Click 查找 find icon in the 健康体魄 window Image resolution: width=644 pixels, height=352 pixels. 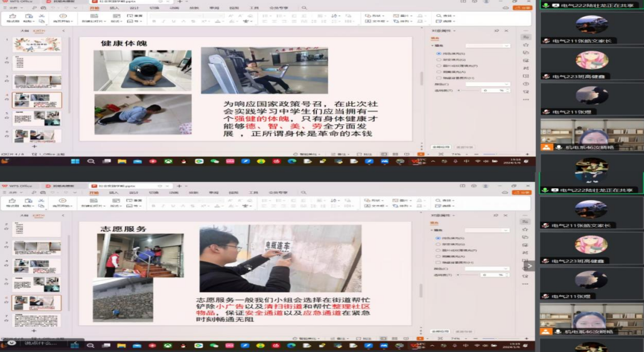click(x=442, y=16)
